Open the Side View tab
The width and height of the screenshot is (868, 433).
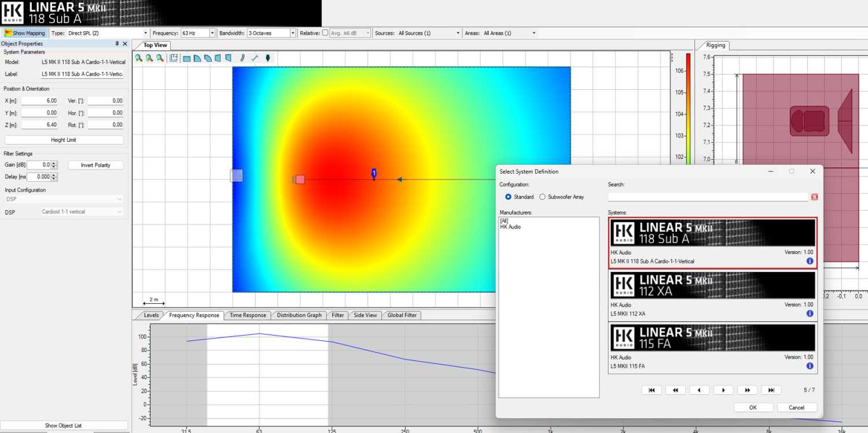click(x=365, y=315)
